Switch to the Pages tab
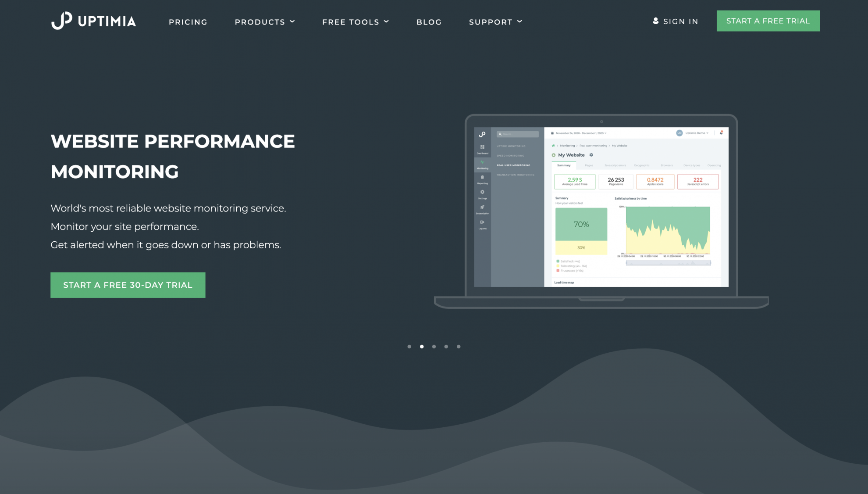The height and width of the screenshot is (494, 868). click(x=589, y=165)
